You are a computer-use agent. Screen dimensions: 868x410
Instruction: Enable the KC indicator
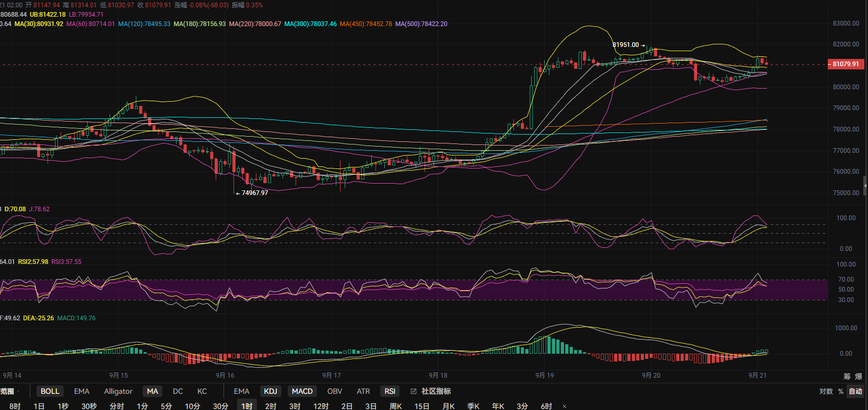click(202, 391)
